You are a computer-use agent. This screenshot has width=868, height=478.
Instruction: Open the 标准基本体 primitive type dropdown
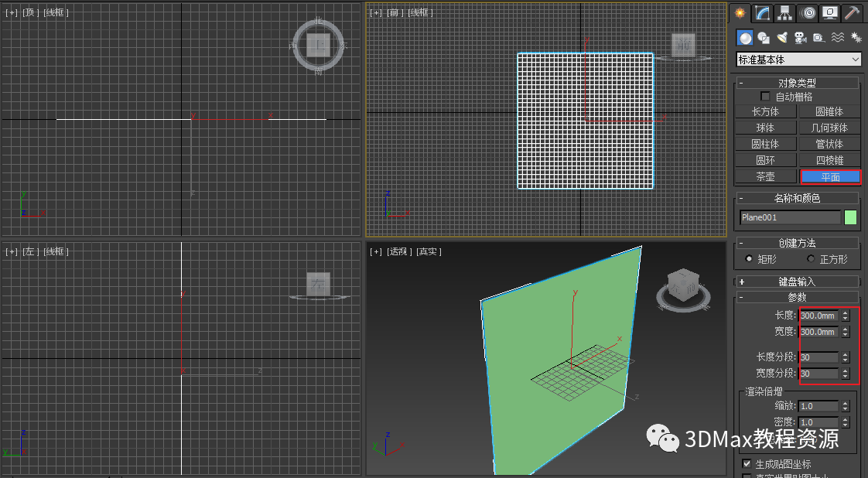[x=799, y=60]
